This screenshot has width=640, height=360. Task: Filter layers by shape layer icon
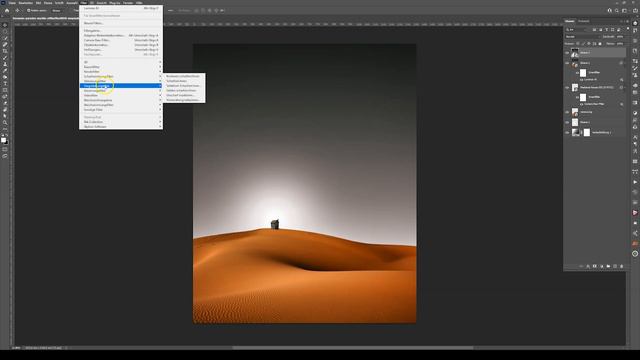pos(612,29)
